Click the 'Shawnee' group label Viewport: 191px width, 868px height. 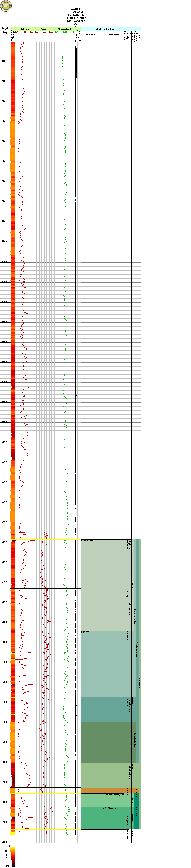click(x=127, y=544)
